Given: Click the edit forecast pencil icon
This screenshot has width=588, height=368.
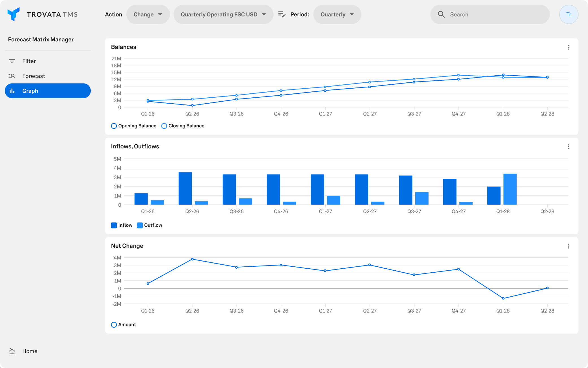Looking at the screenshot, I should coord(282,14).
